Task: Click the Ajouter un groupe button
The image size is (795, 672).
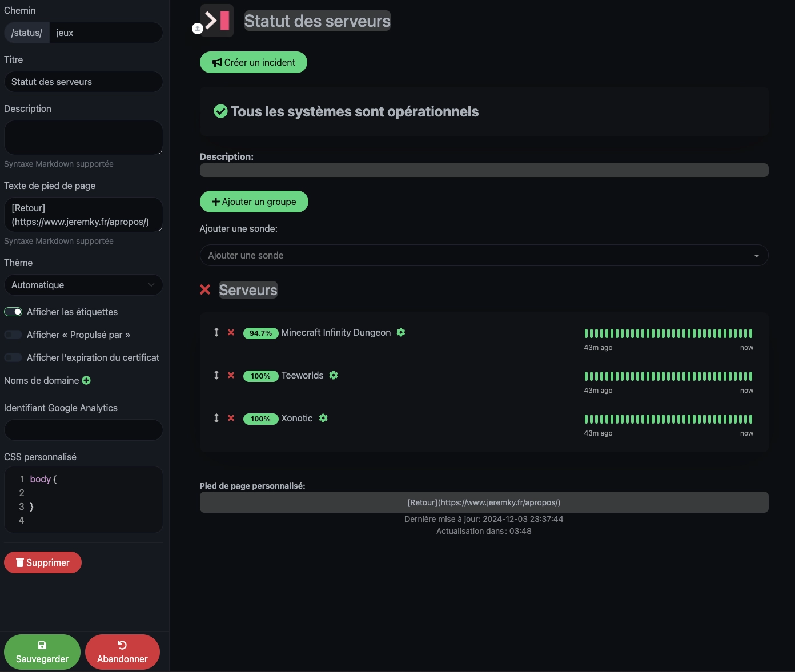Action: point(254,202)
